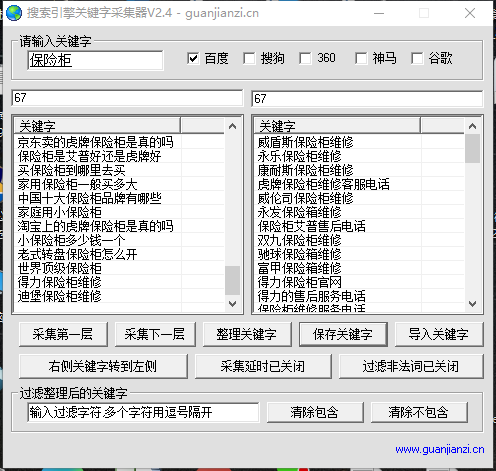The width and height of the screenshot is (496, 471).
Task: Enable the 谷歌 search engine checkbox
Action: point(417,58)
